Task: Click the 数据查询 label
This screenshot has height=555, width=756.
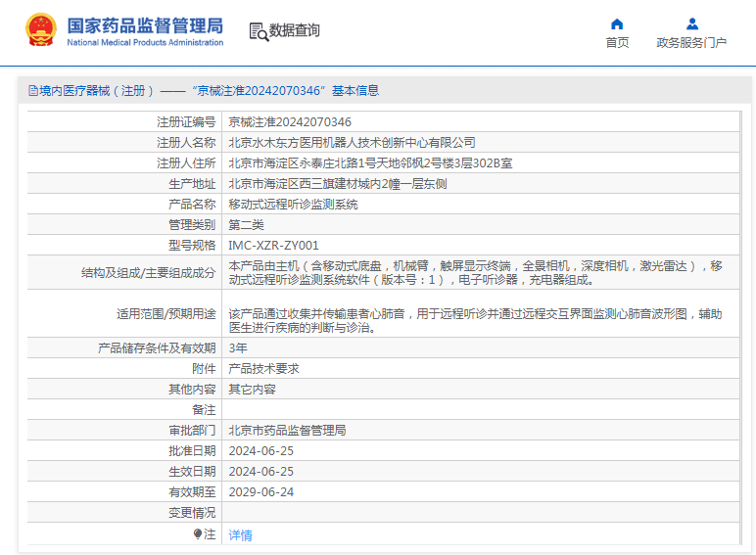Action: (294, 30)
